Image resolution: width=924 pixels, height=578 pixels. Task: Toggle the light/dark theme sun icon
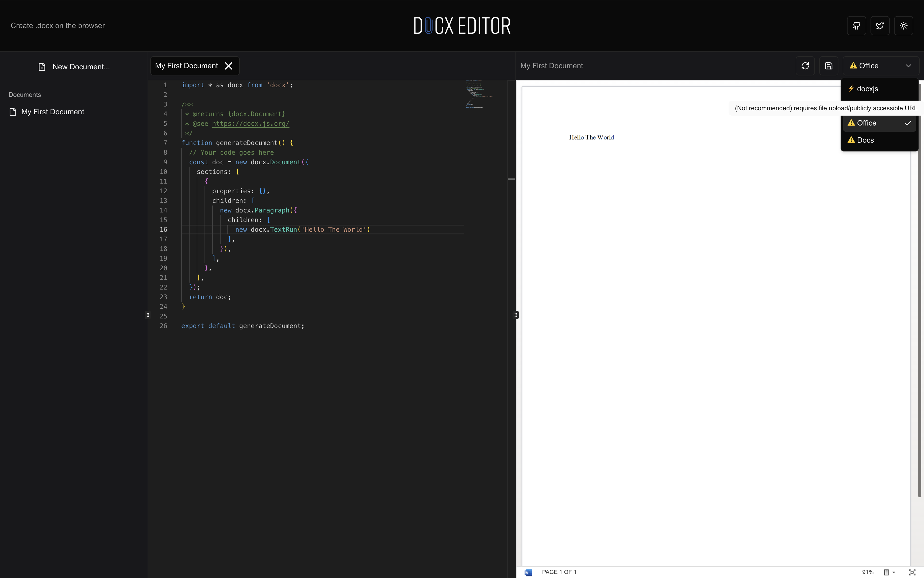(903, 26)
